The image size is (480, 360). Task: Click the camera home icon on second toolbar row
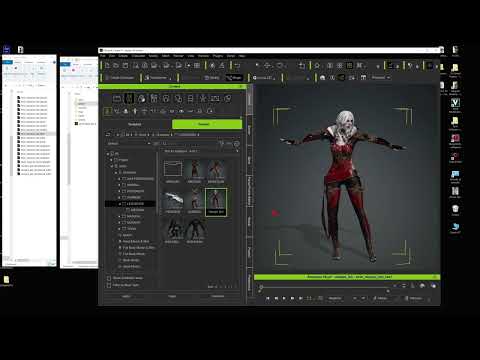tap(322, 78)
